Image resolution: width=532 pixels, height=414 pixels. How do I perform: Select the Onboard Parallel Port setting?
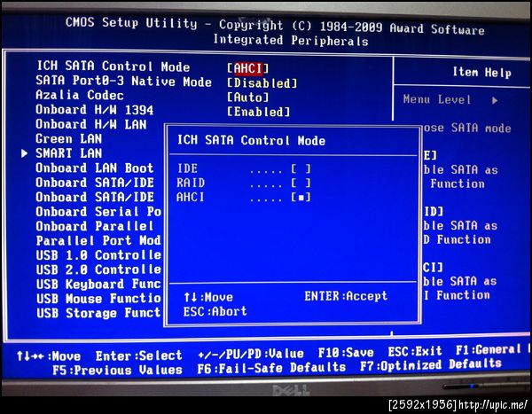pyautogui.click(x=95, y=227)
